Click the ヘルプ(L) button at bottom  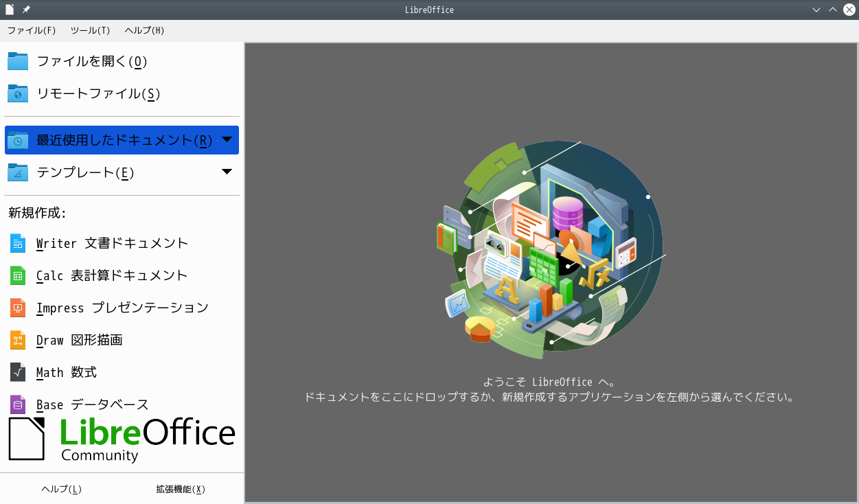(x=61, y=489)
